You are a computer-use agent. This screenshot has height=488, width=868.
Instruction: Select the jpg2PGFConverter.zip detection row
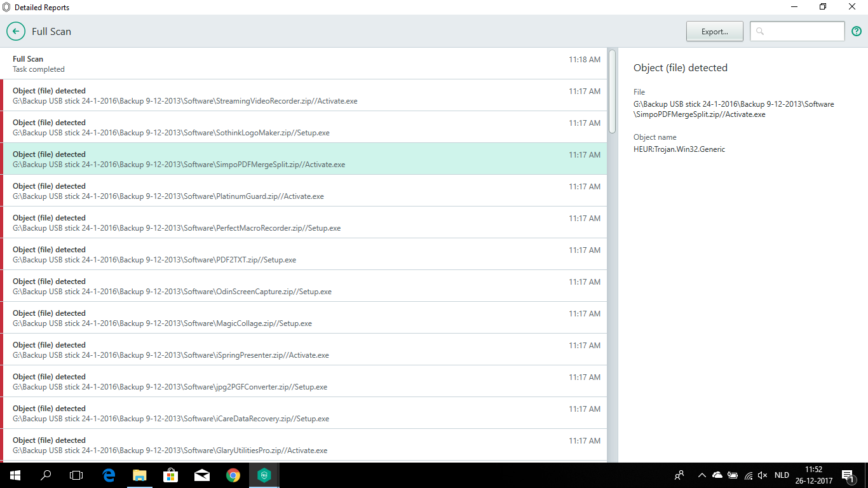(x=304, y=381)
